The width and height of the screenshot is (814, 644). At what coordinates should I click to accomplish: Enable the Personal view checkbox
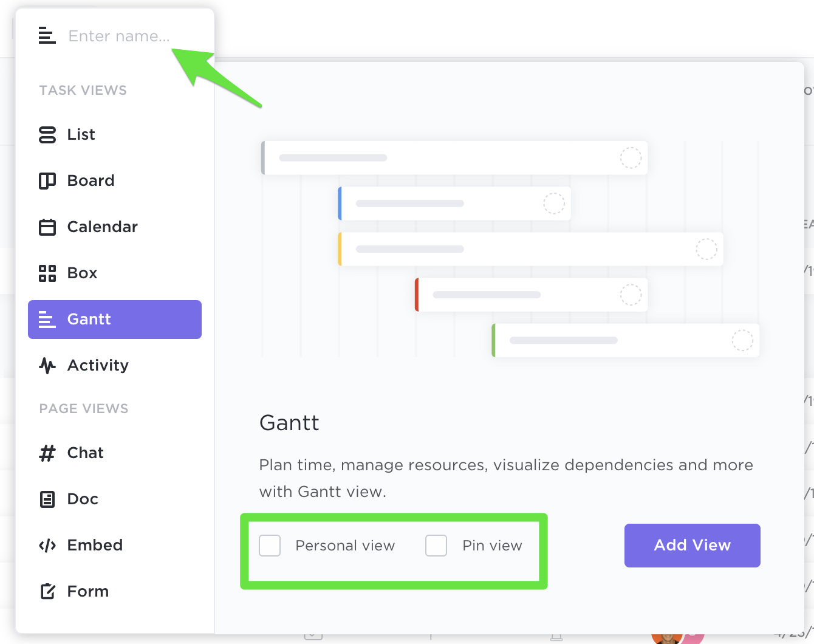click(270, 546)
